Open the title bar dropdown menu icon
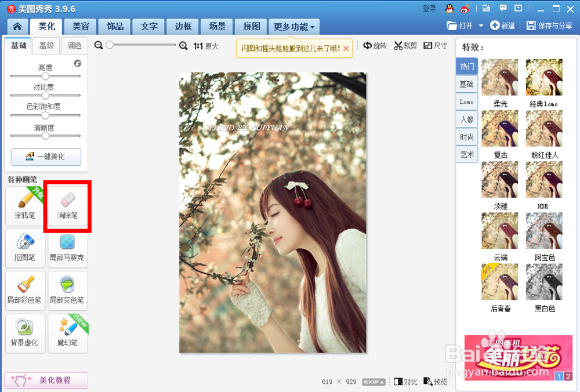 518,8
